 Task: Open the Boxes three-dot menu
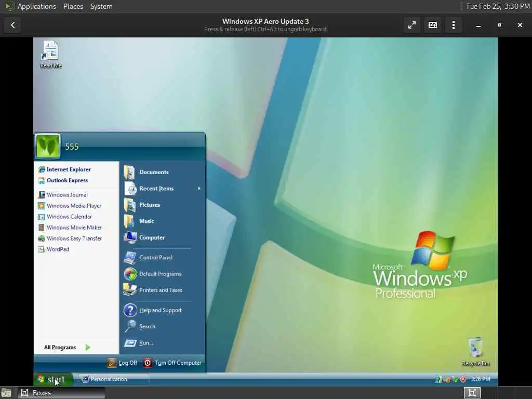(x=453, y=25)
